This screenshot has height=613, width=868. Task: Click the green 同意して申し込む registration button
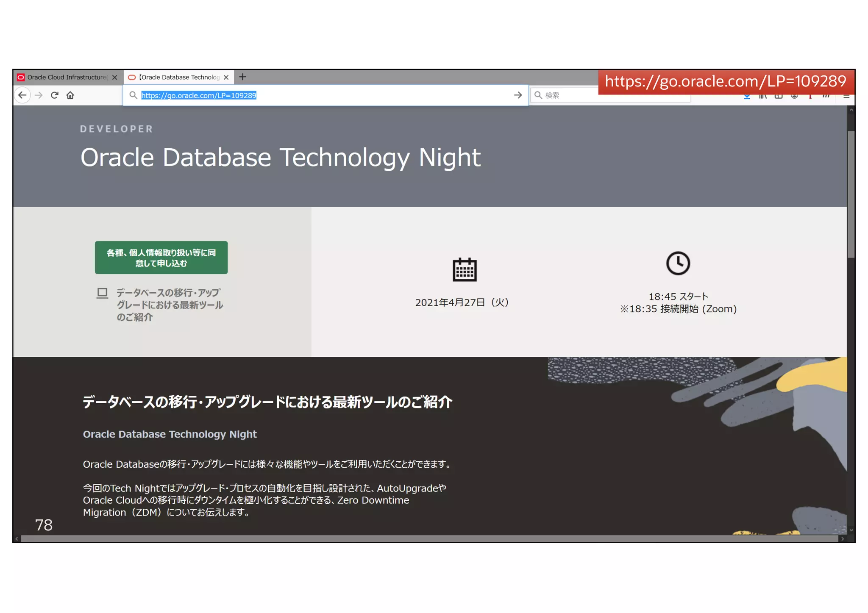click(x=161, y=258)
